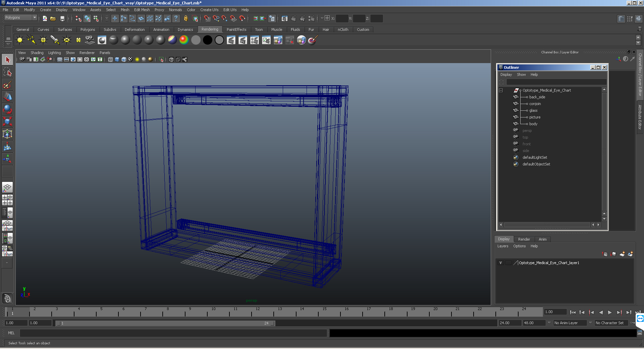Click the question mark miscellaneous selection mask
This screenshot has height=349, width=644.
pyautogui.click(x=176, y=18)
